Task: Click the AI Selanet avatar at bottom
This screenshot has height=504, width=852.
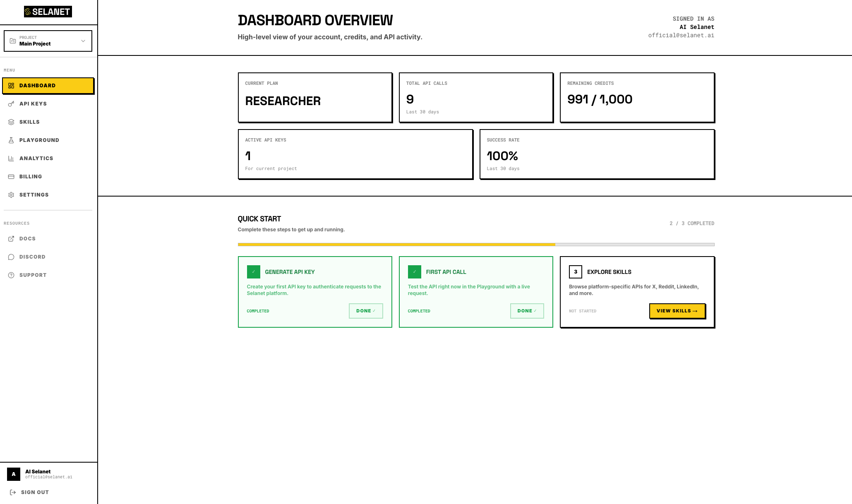Action: click(x=14, y=474)
